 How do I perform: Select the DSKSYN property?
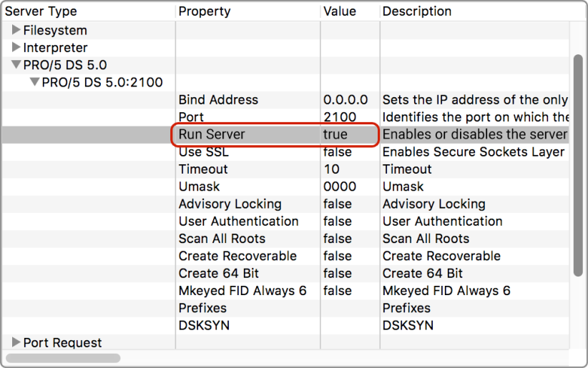[204, 325]
